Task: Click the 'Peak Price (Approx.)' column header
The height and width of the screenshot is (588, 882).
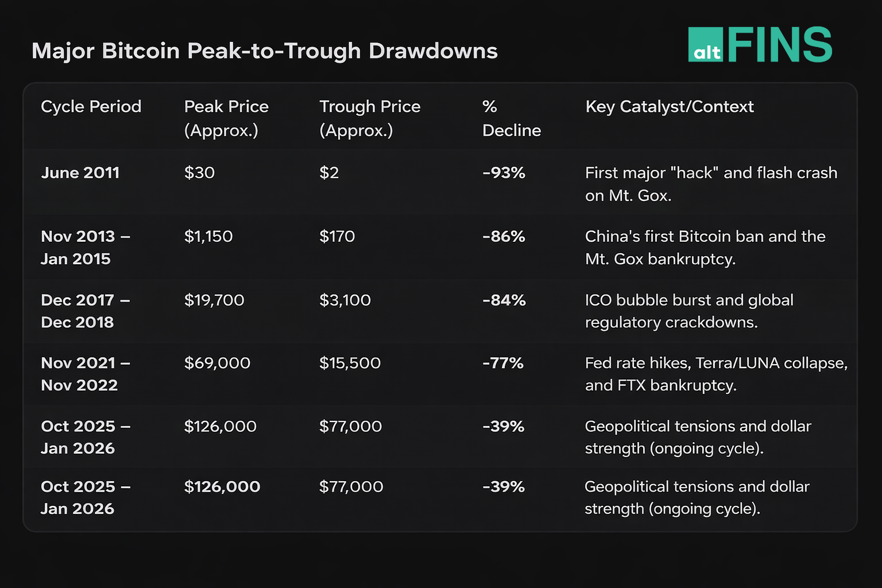Action: pyautogui.click(x=226, y=118)
